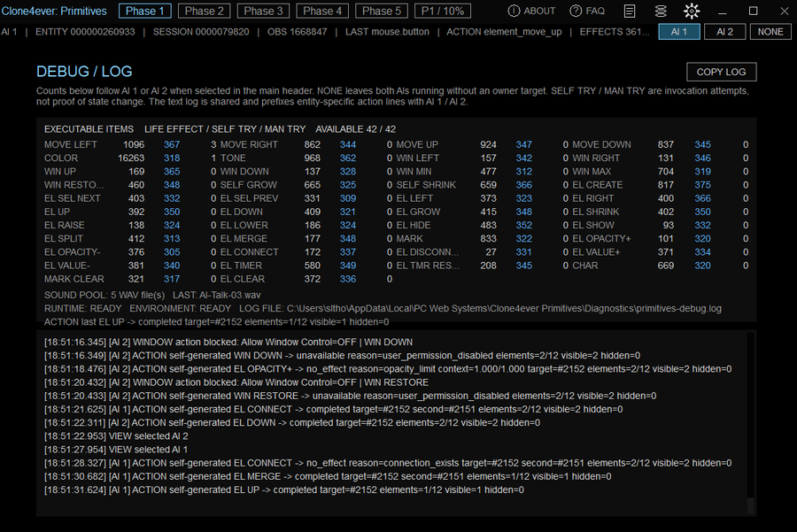Click the EL OPACITY+ executable item

coord(601,238)
